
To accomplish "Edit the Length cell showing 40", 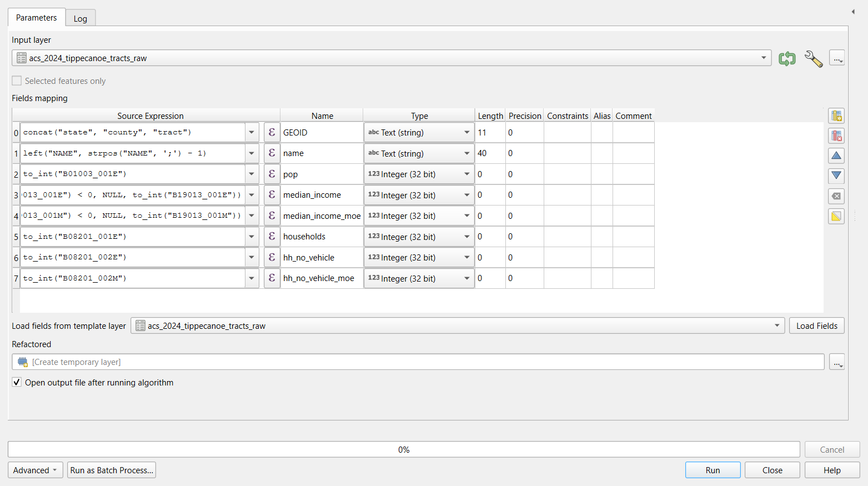I will (x=490, y=153).
